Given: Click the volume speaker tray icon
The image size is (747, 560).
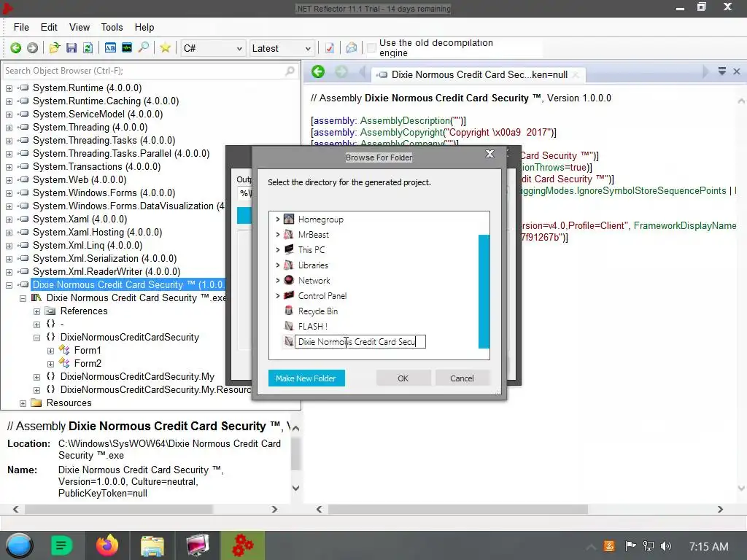Looking at the screenshot, I should (666, 546).
